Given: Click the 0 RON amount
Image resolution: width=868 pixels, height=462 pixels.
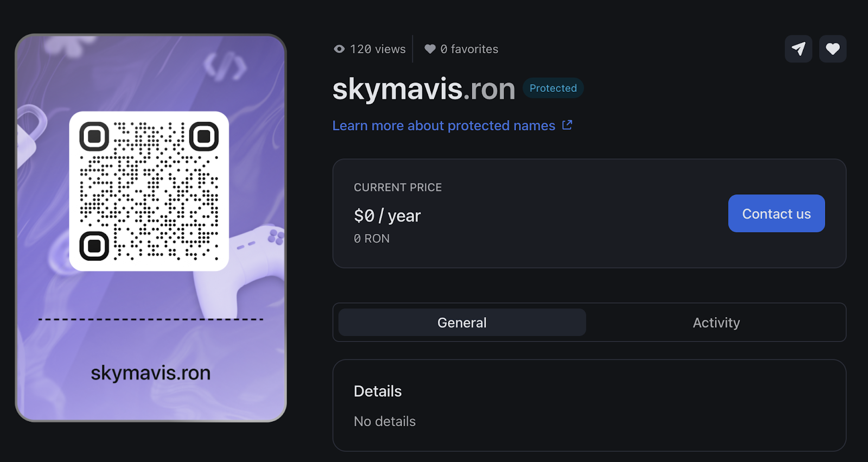Looking at the screenshot, I should (372, 238).
